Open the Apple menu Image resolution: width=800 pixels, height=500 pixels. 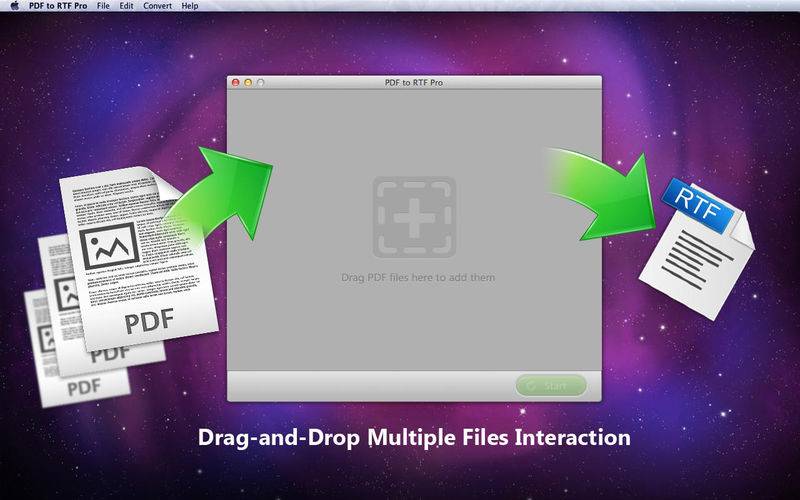[14, 6]
